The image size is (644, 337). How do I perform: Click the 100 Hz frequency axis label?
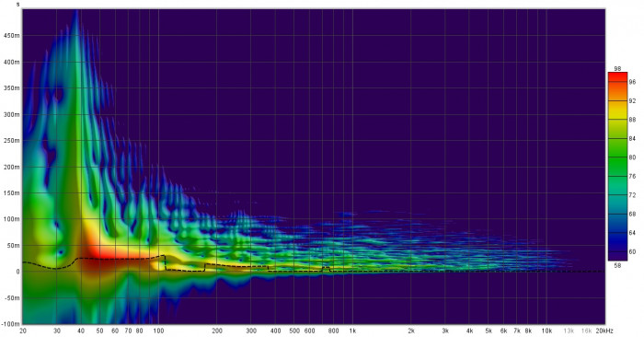point(158,331)
